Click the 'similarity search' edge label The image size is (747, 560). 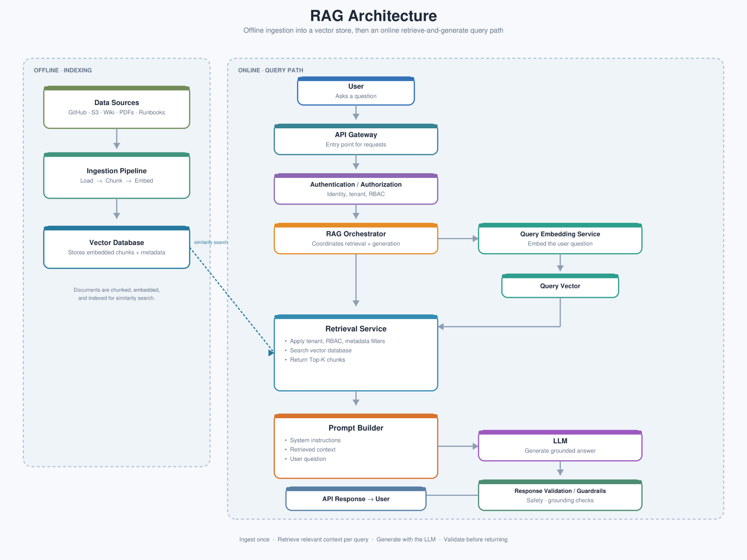211,242
